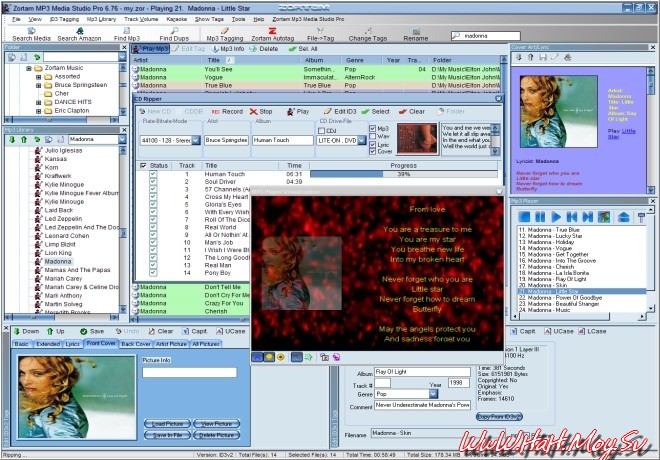Open the Change Tags tool
Image resolution: width=660 pixels, height=460 pixels.
click(x=367, y=35)
